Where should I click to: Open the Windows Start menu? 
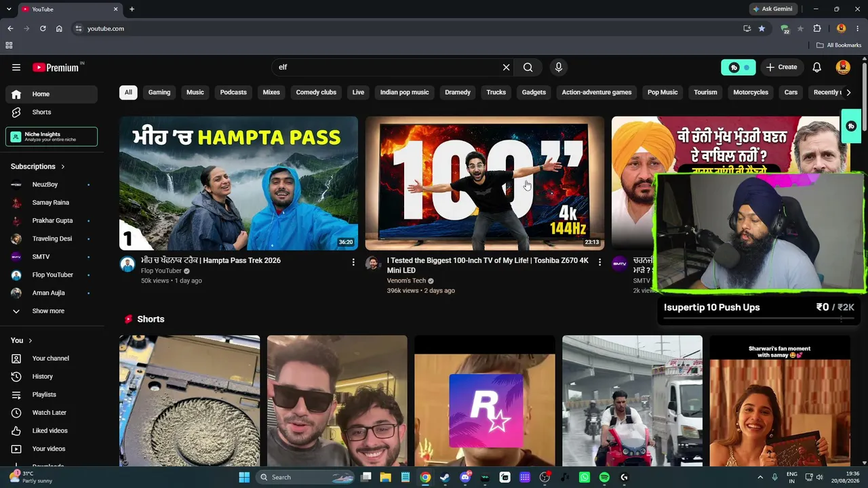pos(244,477)
